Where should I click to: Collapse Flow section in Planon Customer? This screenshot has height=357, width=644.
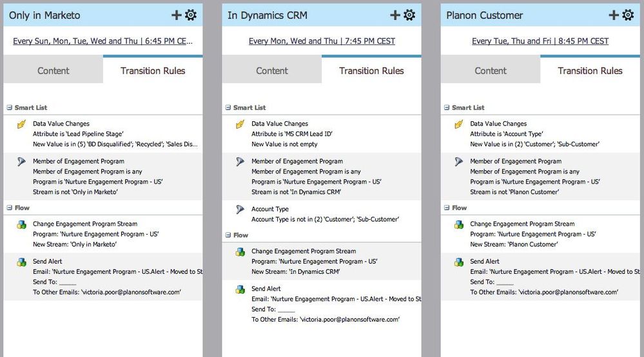[x=447, y=207]
